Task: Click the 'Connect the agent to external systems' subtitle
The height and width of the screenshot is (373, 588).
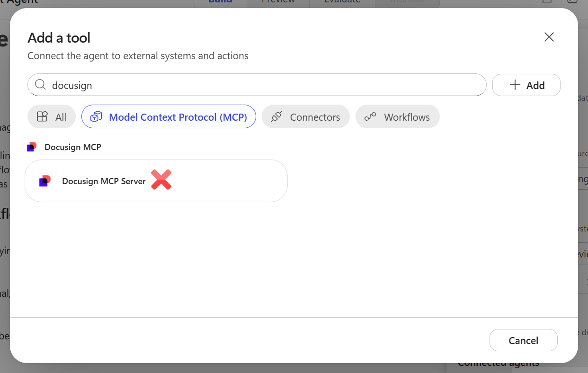Action: pos(138,55)
